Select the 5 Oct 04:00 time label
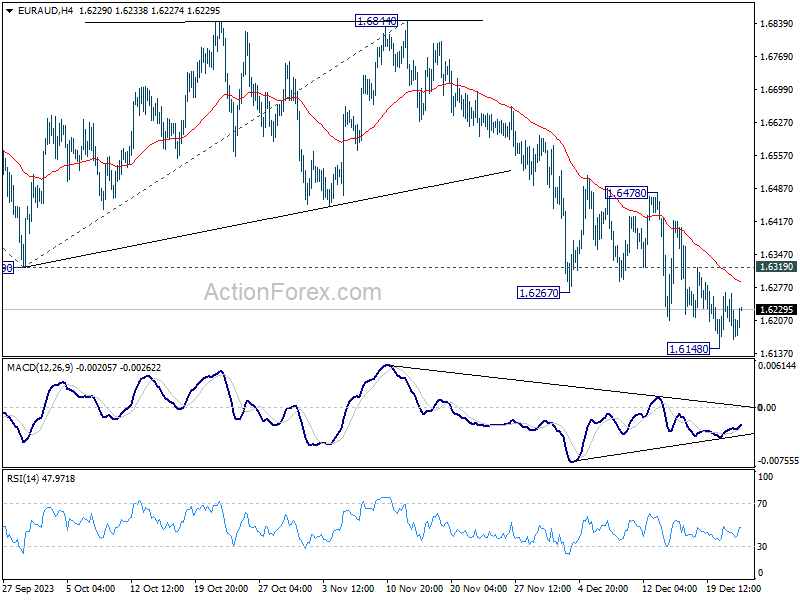800x600 pixels. tap(91, 588)
